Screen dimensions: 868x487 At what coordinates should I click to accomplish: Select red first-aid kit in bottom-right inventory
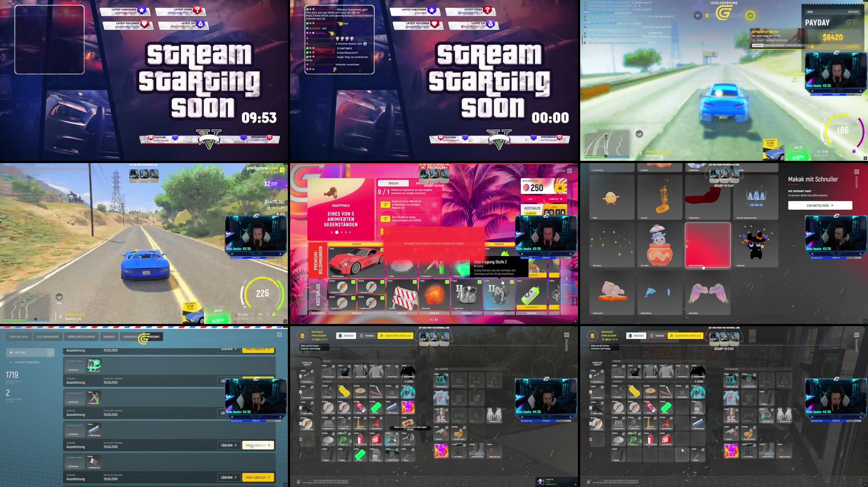pyautogui.click(x=666, y=439)
